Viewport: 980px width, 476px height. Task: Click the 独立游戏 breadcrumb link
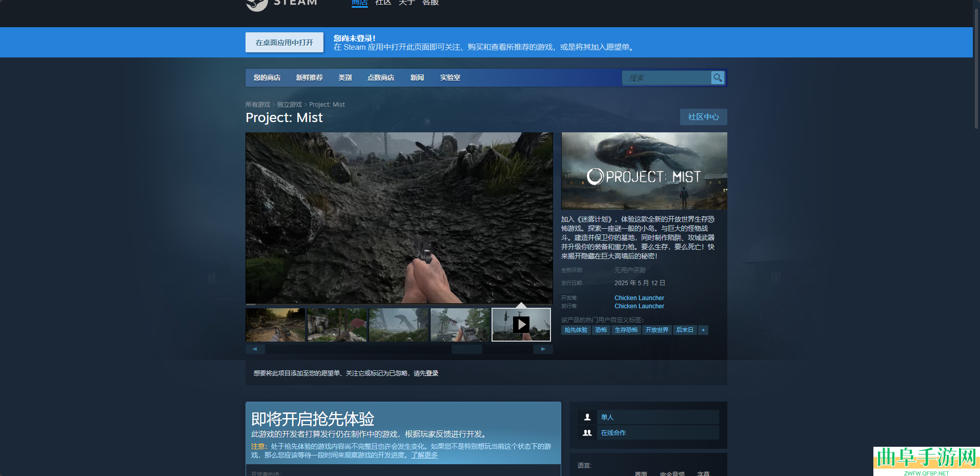pyautogui.click(x=290, y=105)
